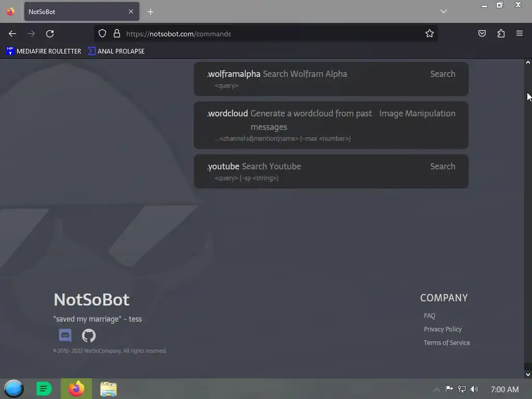Click the Search label on the .youtube card
This screenshot has width=532, height=399.
click(443, 166)
